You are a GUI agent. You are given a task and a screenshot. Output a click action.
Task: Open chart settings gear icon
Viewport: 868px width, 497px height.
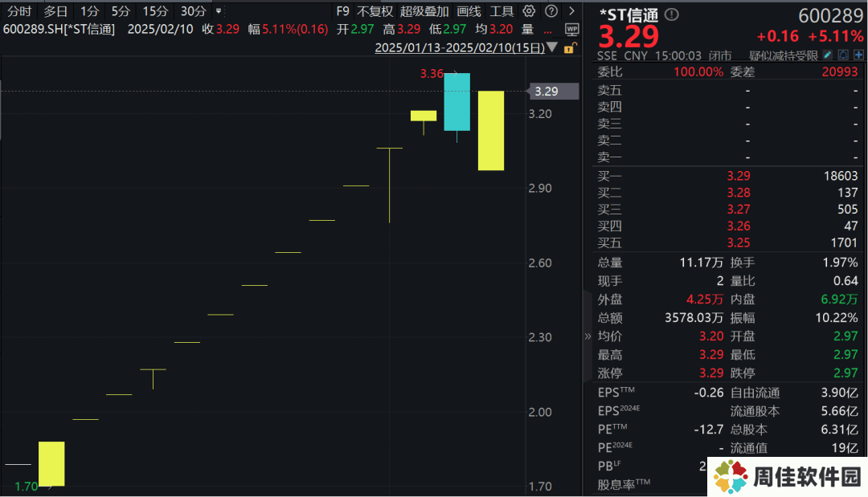pyautogui.click(x=529, y=11)
